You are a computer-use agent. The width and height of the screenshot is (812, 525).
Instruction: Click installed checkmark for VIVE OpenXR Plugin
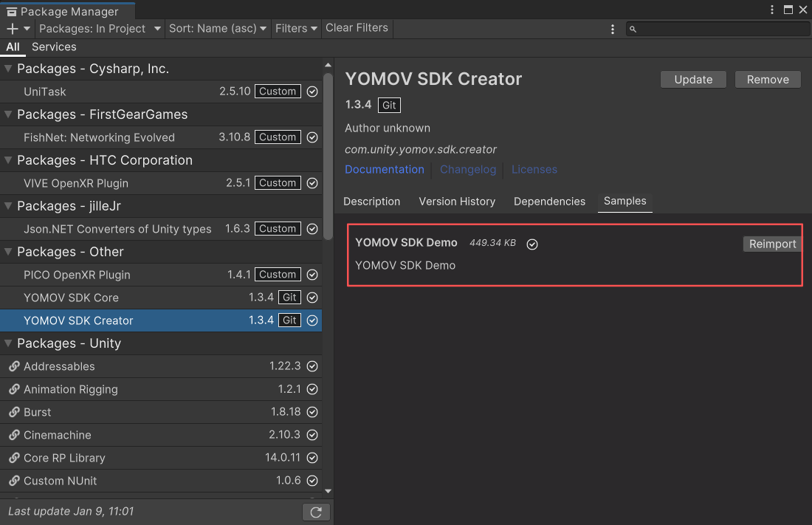click(x=312, y=183)
